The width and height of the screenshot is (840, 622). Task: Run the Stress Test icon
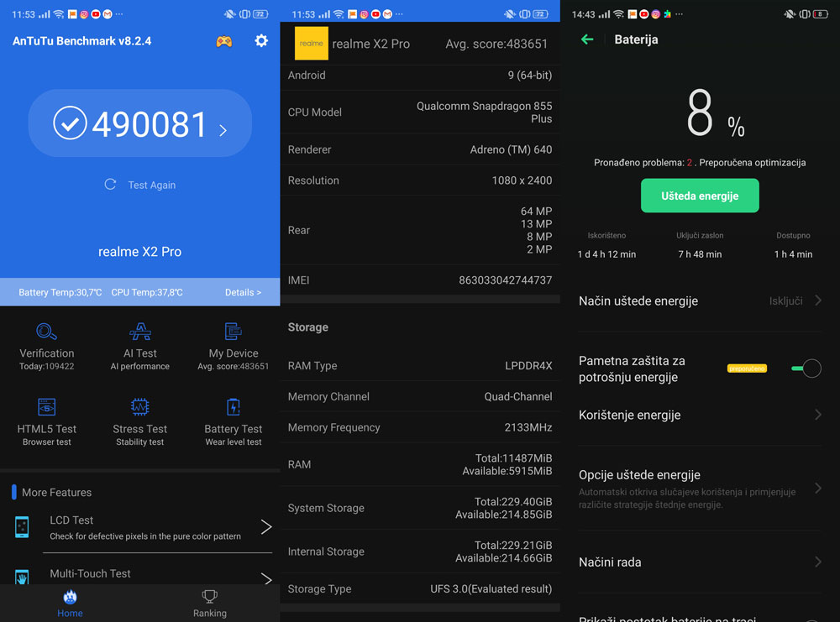click(140, 407)
